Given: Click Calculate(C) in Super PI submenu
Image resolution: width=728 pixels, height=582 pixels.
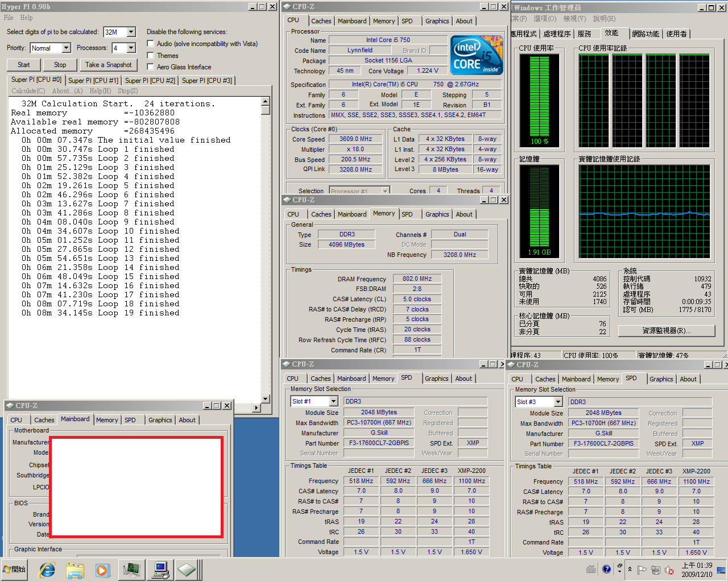Looking at the screenshot, I should (28, 91).
